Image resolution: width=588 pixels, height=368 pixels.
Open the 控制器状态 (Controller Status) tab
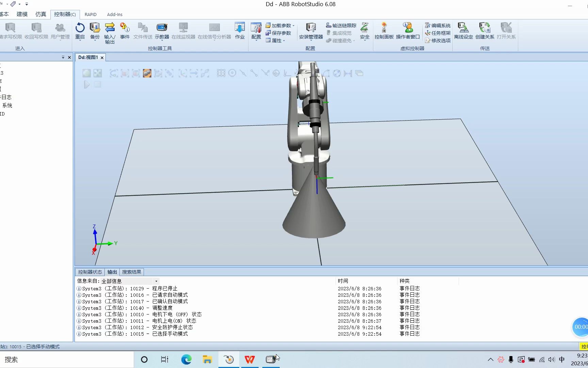point(90,272)
